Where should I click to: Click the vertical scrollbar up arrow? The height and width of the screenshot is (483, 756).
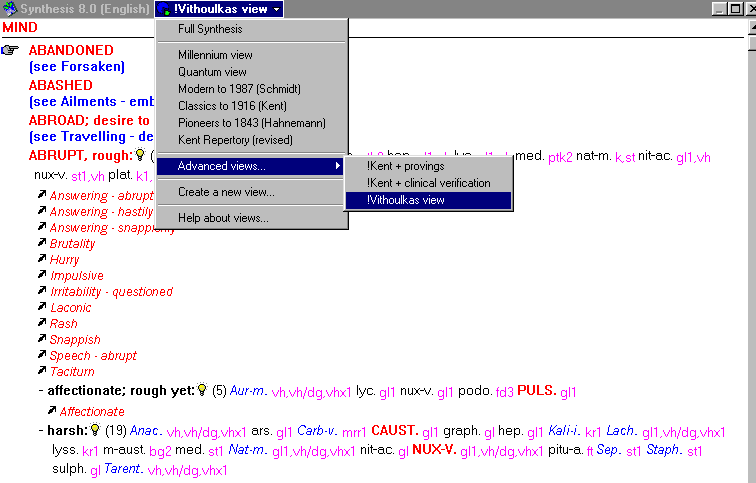[752, 27]
